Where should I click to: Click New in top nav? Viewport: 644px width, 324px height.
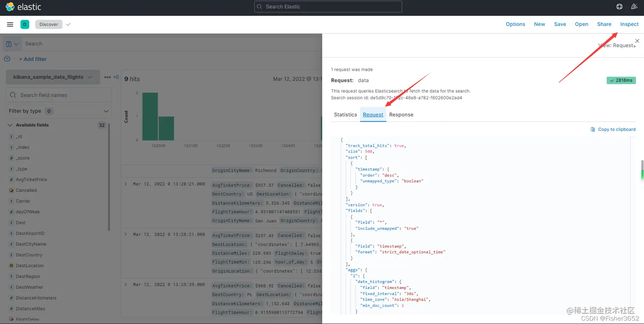point(540,24)
